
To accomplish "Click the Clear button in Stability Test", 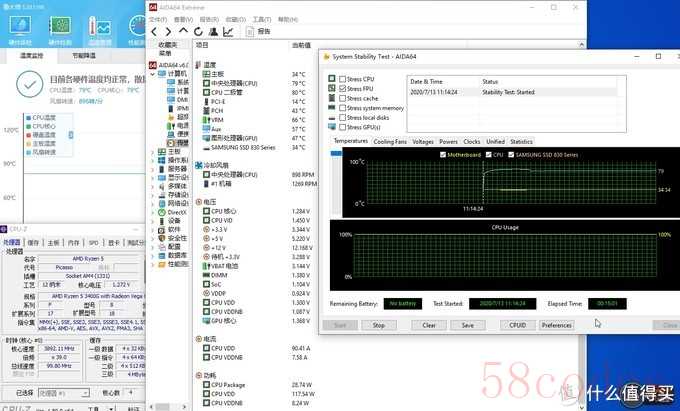I will [x=429, y=325].
